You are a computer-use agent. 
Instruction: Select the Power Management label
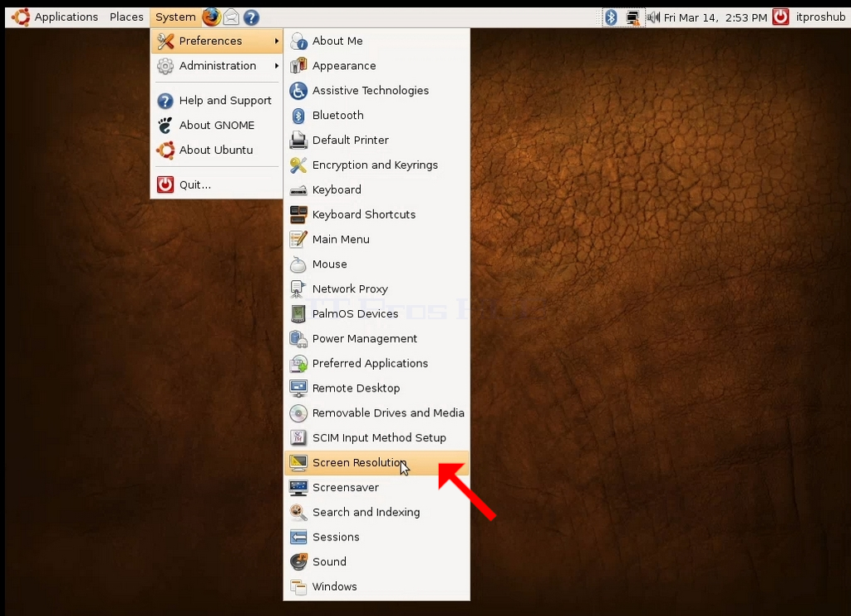[365, 338]
